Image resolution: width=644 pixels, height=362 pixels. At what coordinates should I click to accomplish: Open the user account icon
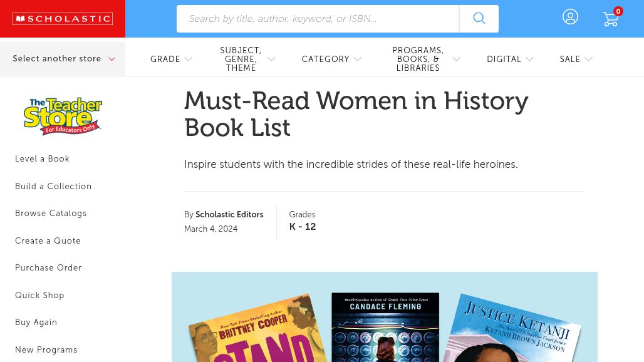(570, 18)
